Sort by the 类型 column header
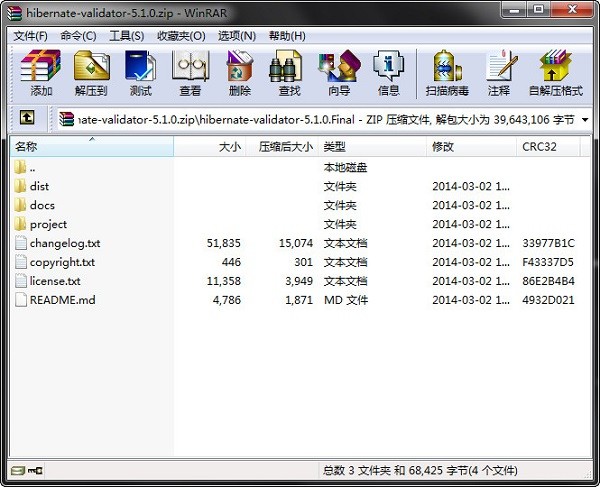Screen dimensions: 600x487 pos(373,147)
